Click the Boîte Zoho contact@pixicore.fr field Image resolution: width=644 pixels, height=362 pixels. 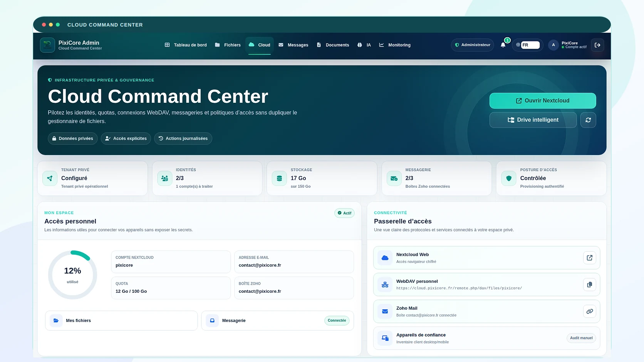click(x=294, y=288)
